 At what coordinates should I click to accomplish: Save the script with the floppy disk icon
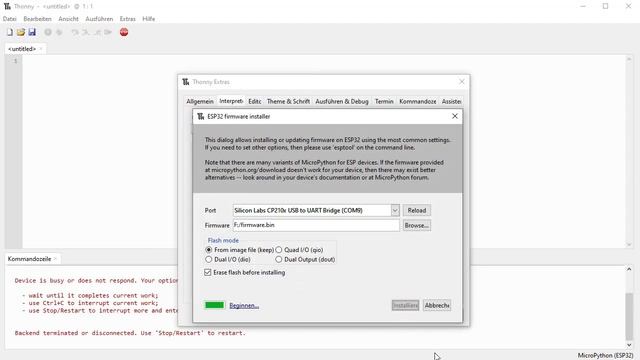tap(32, 32)
